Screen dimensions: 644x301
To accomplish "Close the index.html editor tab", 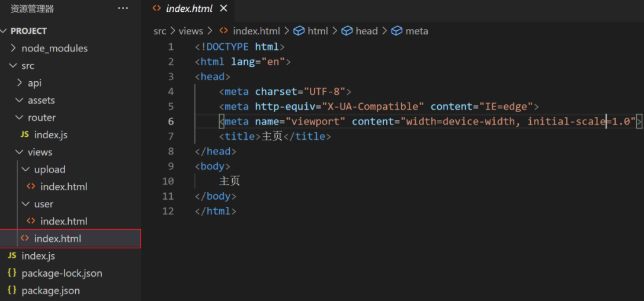I will pyautogui.click(x=223, y=8).
